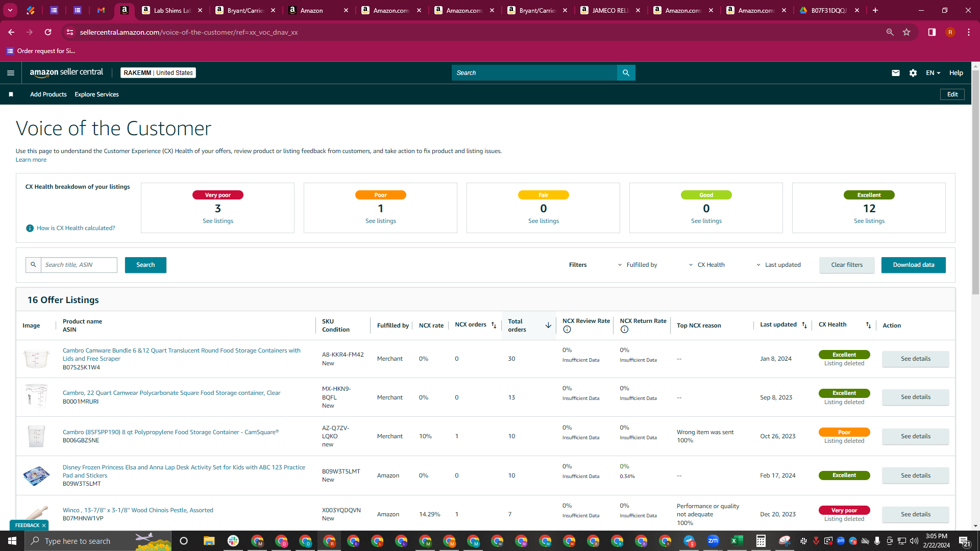Open the EN language dropdown

point(933,73)
